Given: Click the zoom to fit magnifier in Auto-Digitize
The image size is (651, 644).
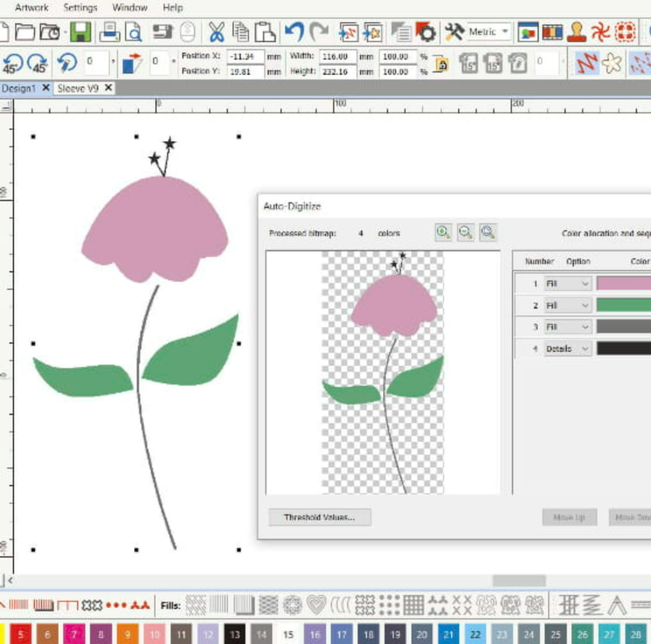Looking at the screenshot, I should 488,232.
